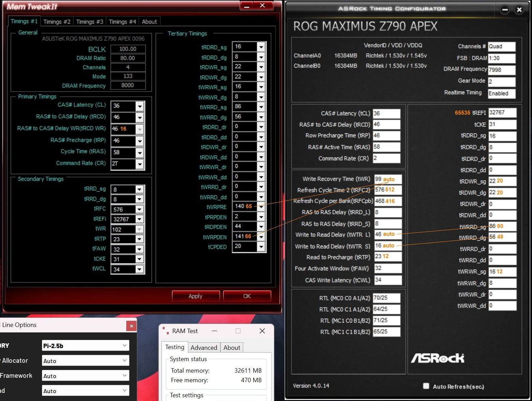Click the Refresh Cycle Time 2 (tRFC2) field
The image size is (532, 401).
[388, 190]
